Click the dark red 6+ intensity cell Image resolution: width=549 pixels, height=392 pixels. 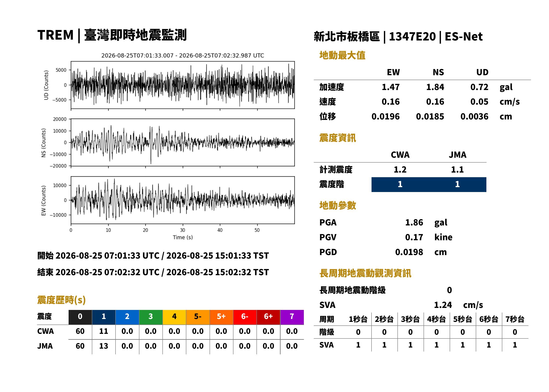coord(268,317)
